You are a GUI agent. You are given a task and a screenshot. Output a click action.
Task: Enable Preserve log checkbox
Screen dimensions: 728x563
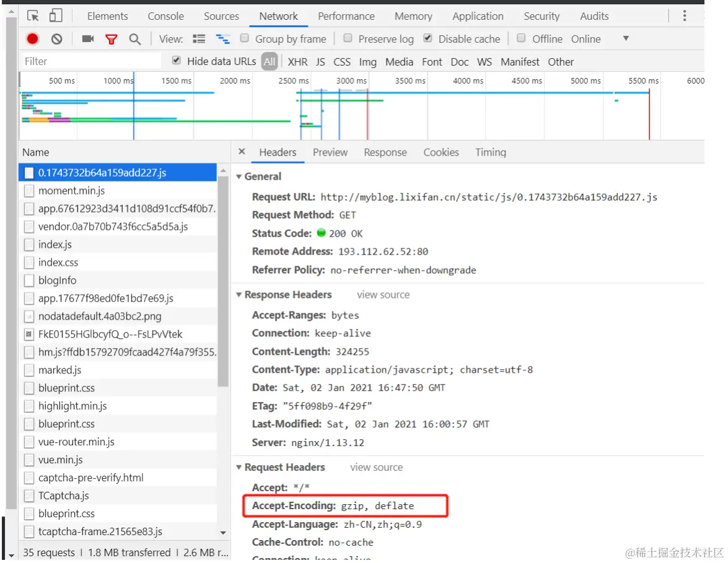tap(348, 38)
